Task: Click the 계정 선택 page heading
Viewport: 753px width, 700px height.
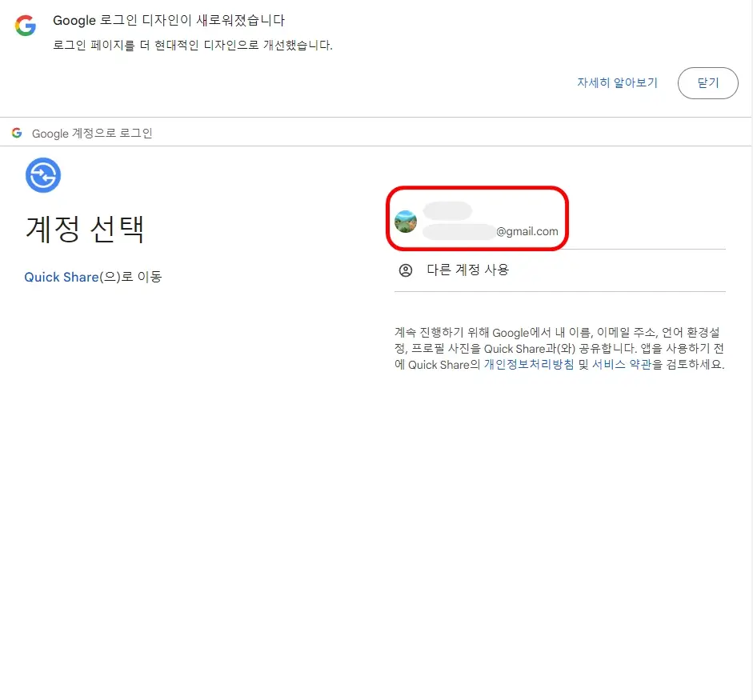Action: click(x=85, y=230)
